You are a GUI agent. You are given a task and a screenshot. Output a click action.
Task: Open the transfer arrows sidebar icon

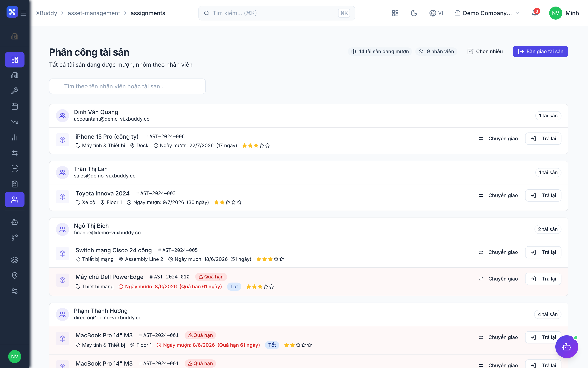(15, 153)
